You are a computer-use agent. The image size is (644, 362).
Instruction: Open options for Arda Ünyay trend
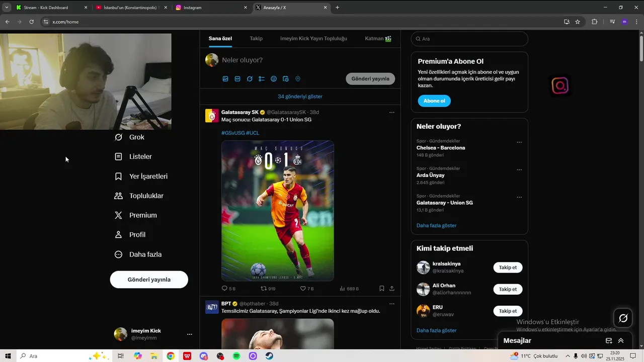pyautogui.click(x=519, y=170)
